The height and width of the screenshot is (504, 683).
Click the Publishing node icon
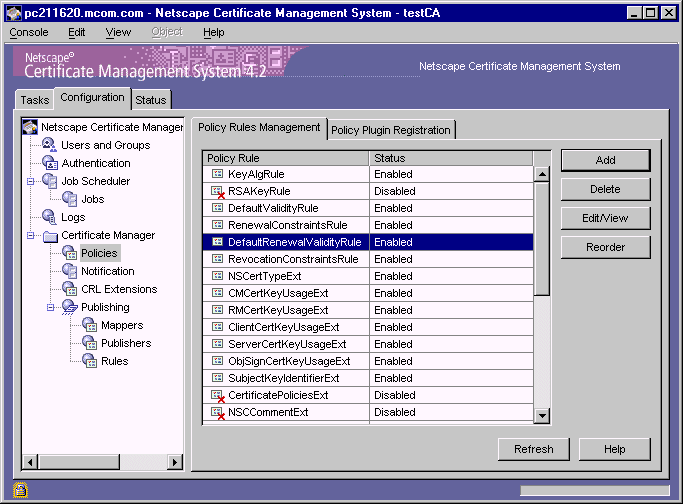[x=70, y=307]
